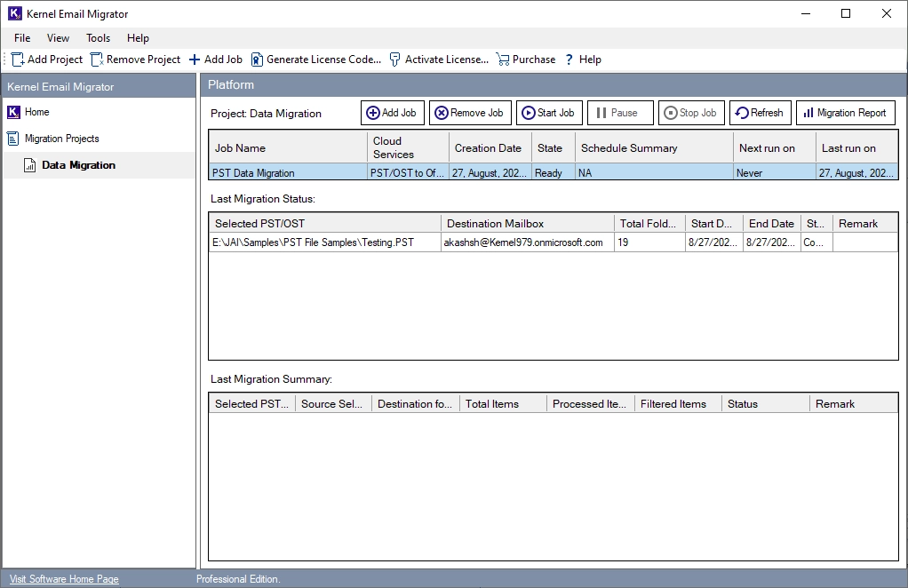Screen dimensions: 908x588
Task: Click the NA schedule summary cell
Action: click(655, 172)
